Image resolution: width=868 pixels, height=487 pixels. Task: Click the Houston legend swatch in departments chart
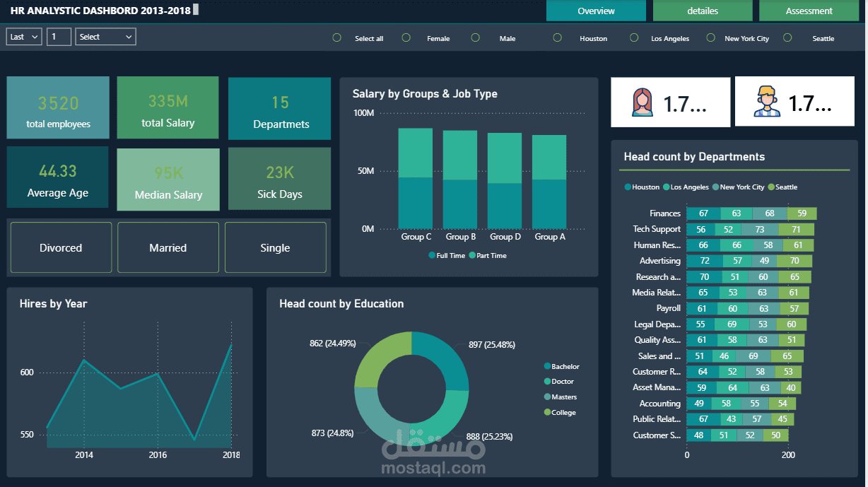point(628,187)
